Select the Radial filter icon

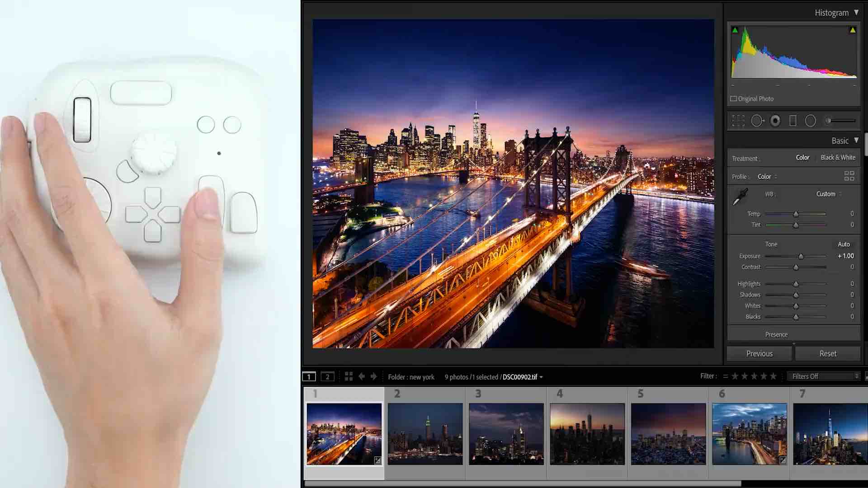click(811, 121)
